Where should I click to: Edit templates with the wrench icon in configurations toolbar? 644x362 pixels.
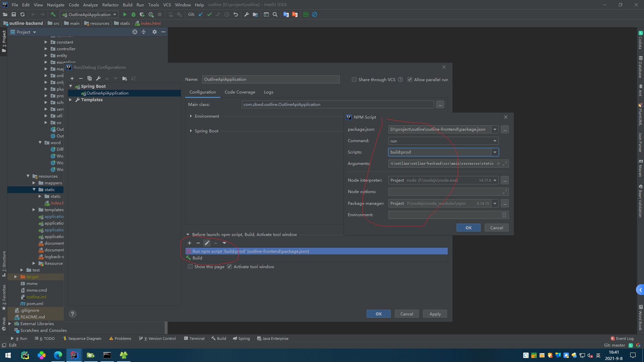98,78
